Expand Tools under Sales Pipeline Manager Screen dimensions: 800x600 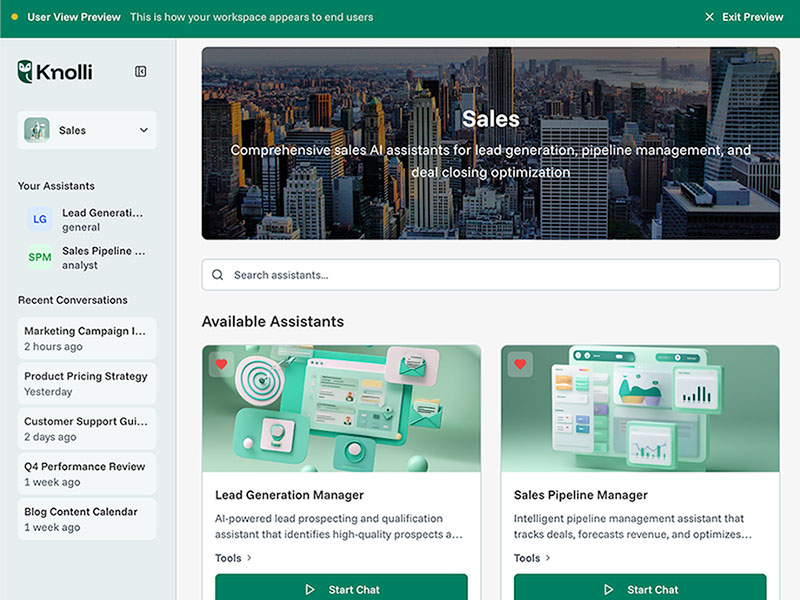pos(532,558)
